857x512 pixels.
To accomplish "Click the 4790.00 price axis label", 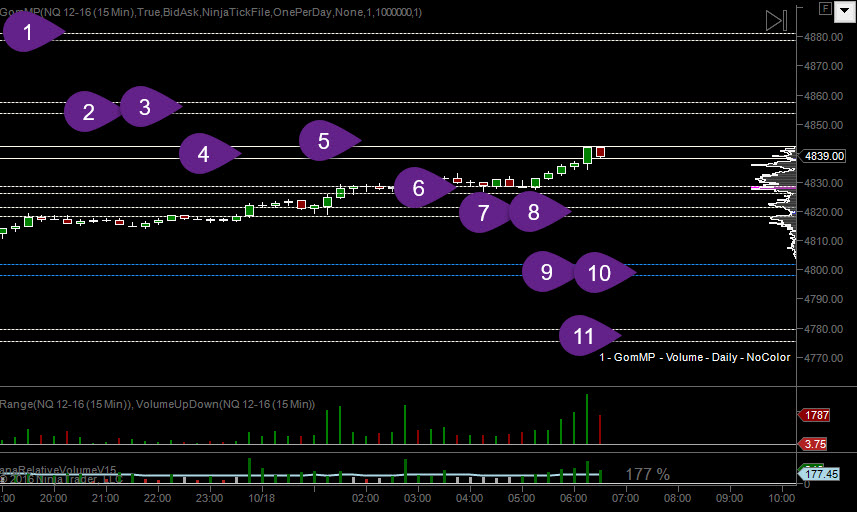I will pos(823,299).
